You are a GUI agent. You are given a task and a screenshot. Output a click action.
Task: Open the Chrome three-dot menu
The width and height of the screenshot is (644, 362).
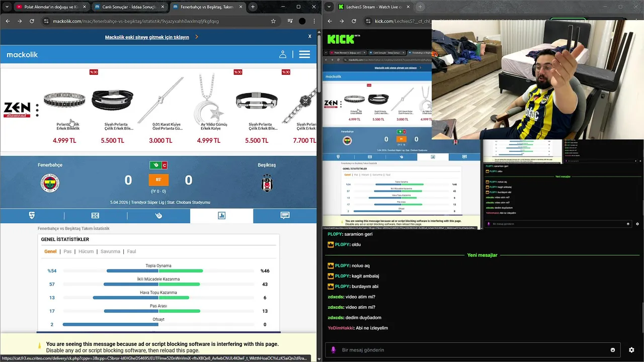(x=313, y=21)
